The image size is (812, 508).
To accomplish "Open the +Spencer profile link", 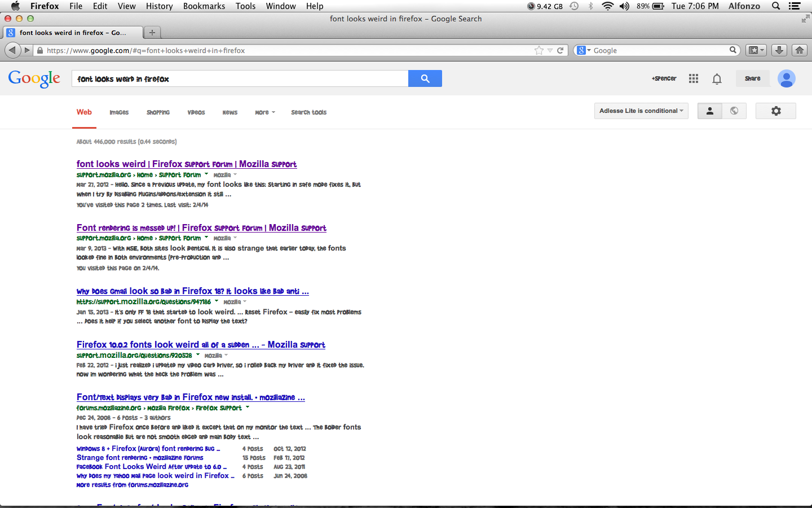I will (664, 78).
